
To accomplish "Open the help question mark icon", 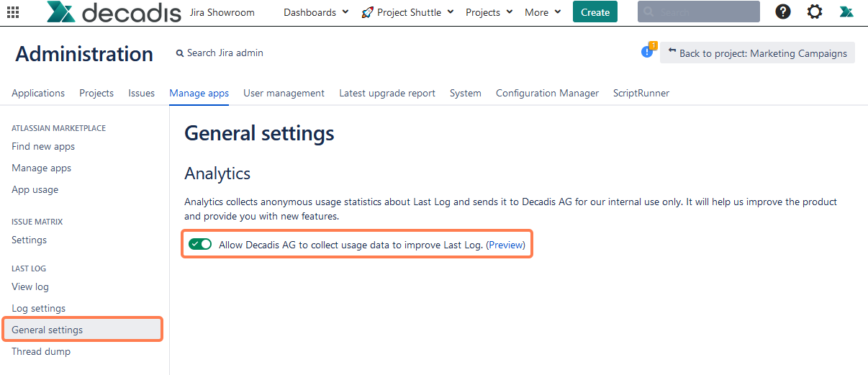I will point(782,12).
